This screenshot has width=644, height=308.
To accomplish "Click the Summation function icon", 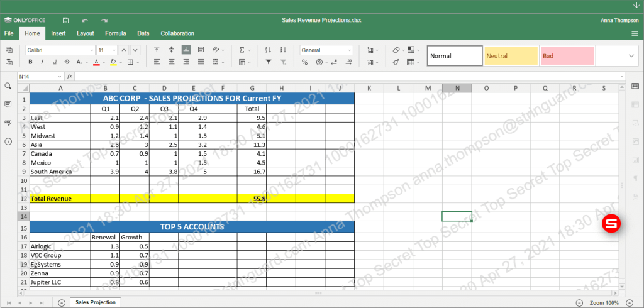I will click(242, 50).
